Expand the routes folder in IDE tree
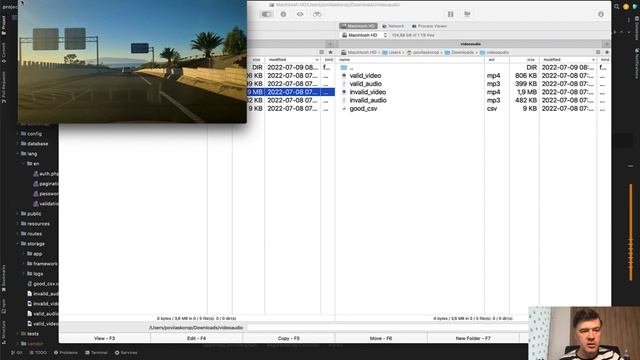 (x=19, y=233)
